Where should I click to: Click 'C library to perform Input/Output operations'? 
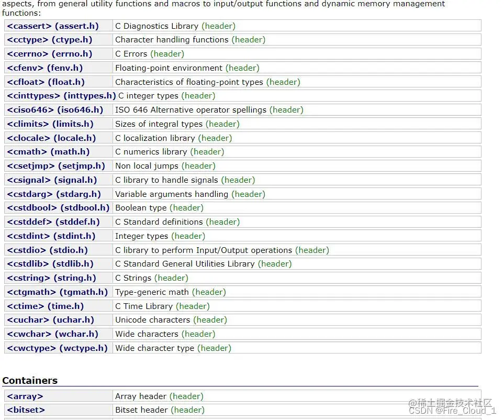204,250
